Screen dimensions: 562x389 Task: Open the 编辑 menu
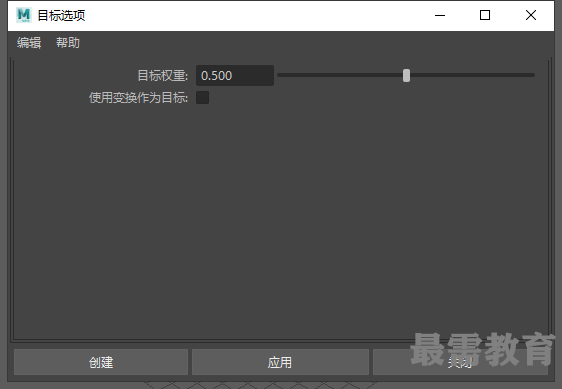click(29, 43)
